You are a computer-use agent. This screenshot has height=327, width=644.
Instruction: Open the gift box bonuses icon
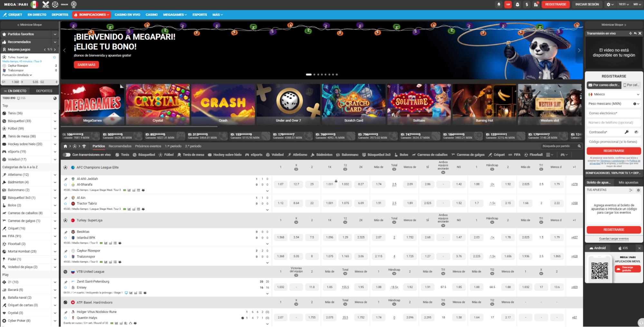[536, 5]
